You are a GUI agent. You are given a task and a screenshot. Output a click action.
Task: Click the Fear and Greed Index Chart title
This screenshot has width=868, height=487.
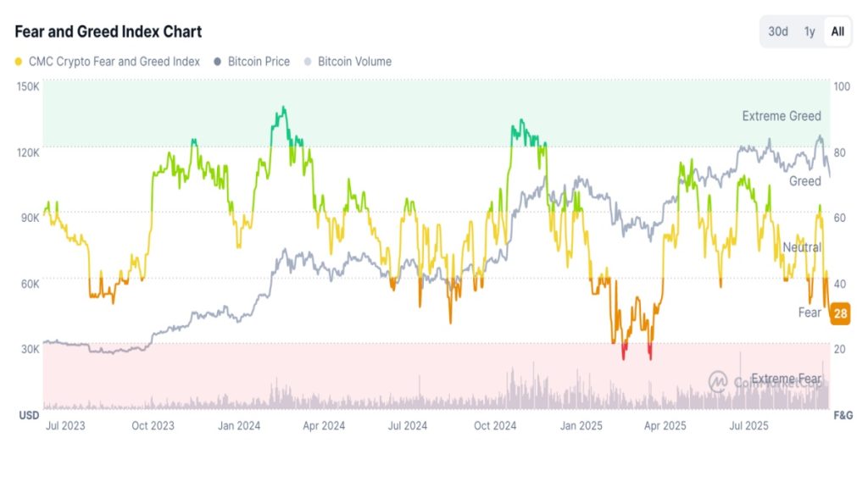pyautogui.click(x=108, y=32)
